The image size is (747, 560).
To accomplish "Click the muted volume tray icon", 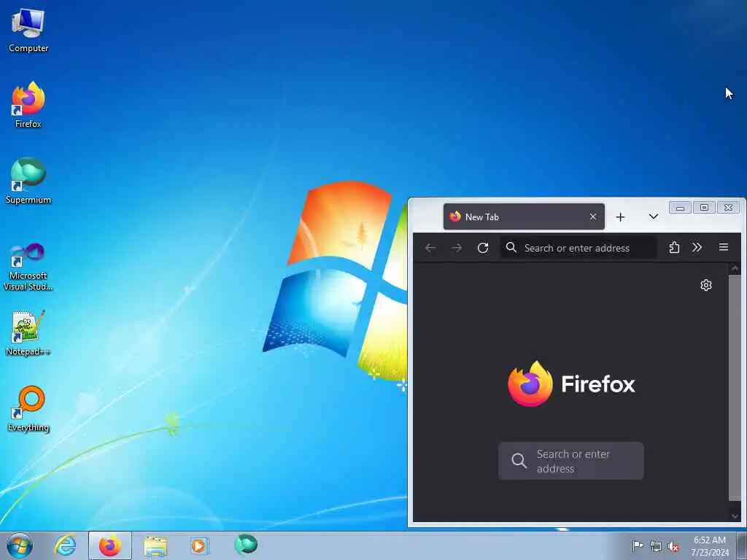I will pyautogui.click(x=673, y=547).
